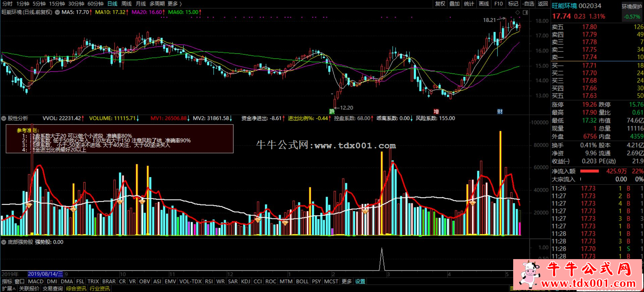The height and width of the screenshot is (292, 644).
Task: Select the EMV indicator
Action: [x=170, y=281]
